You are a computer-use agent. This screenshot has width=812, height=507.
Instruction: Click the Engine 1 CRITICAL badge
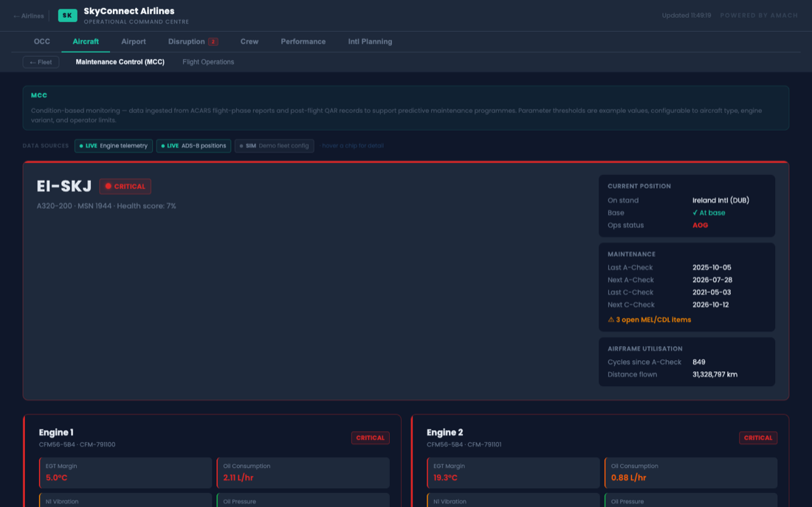(x=371, y=438)
